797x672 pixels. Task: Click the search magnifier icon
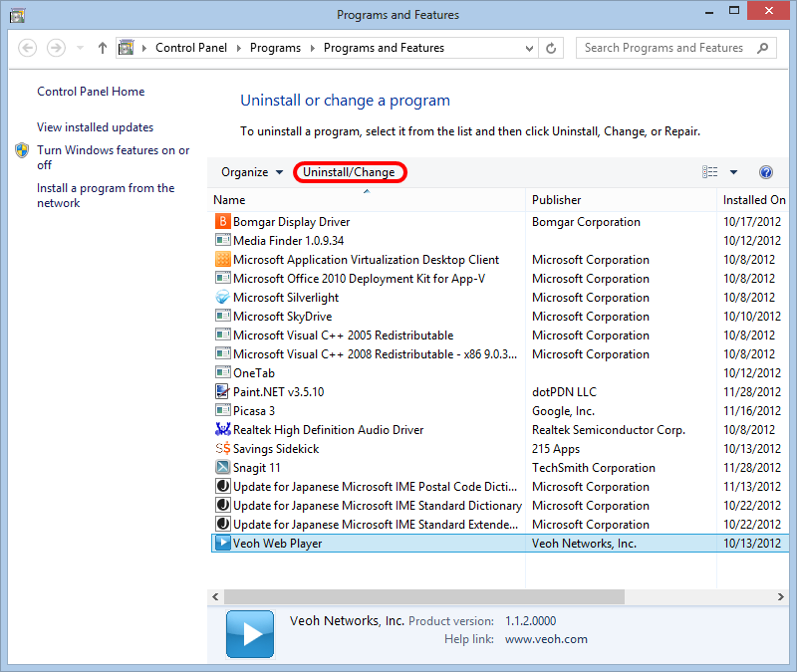click(762, 48)
